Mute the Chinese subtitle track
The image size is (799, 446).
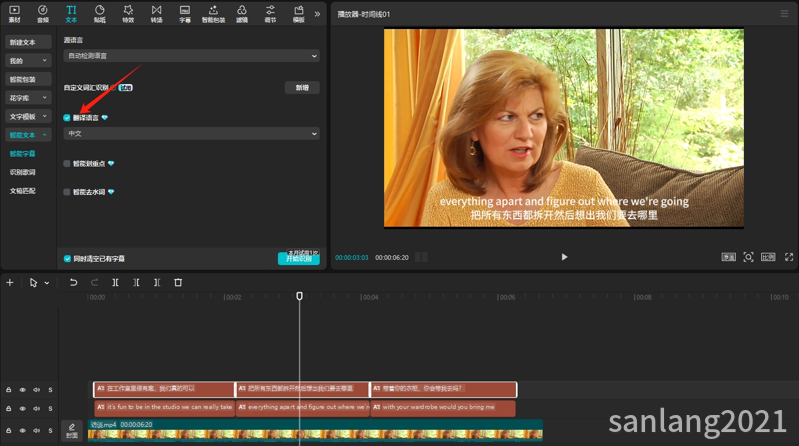(37, 390)
